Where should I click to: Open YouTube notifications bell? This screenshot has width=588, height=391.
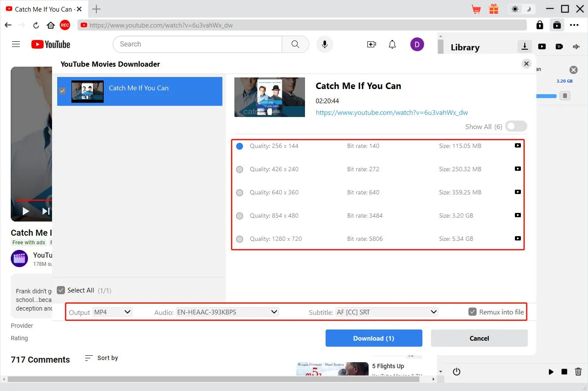coord(392,44)
